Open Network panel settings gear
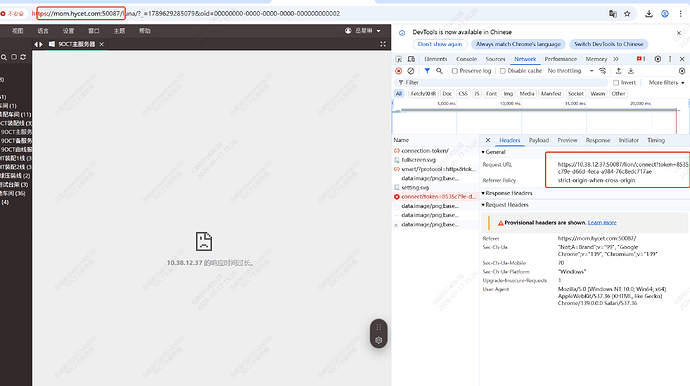 coord(682,71)
